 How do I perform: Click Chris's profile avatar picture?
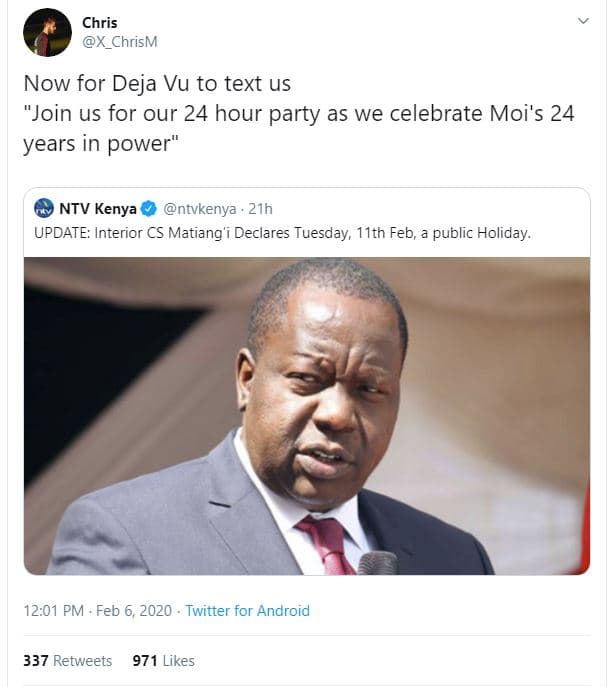[47, 33]
